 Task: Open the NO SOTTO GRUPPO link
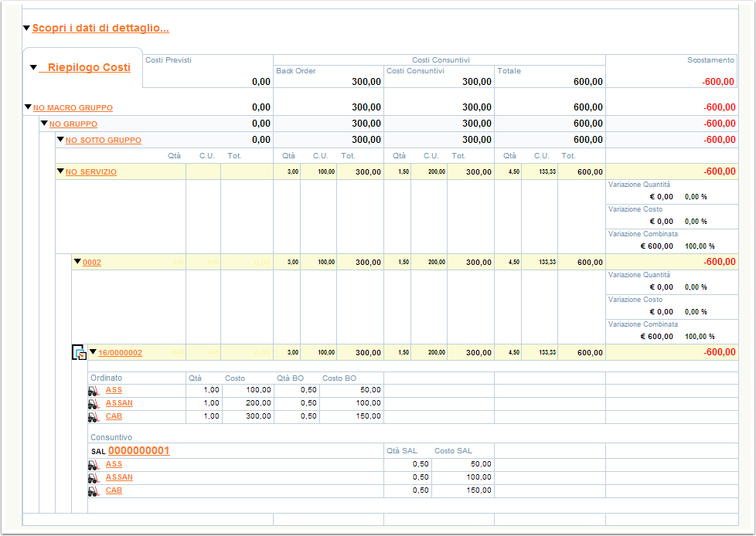104,140
